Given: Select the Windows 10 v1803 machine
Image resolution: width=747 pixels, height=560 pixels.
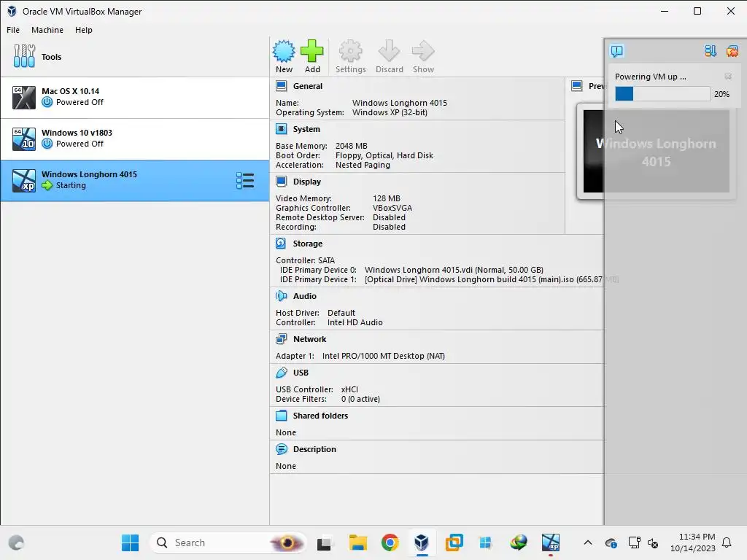Looking at the screenshot, I should (x=135, y=139).
